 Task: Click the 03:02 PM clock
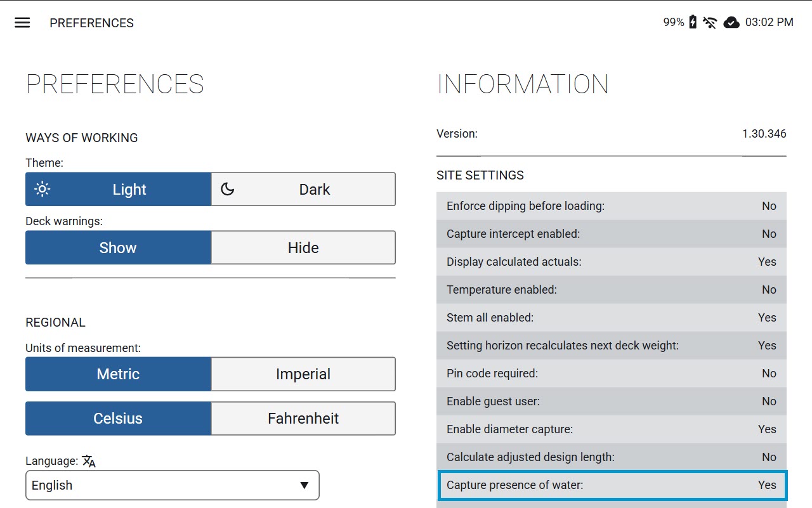[x=769, y=22]
